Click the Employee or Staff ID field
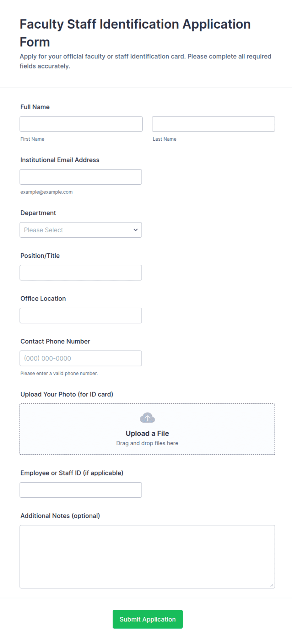Image resolution: width=292 pixels, height=644 pixels. [x=81, y=490]
